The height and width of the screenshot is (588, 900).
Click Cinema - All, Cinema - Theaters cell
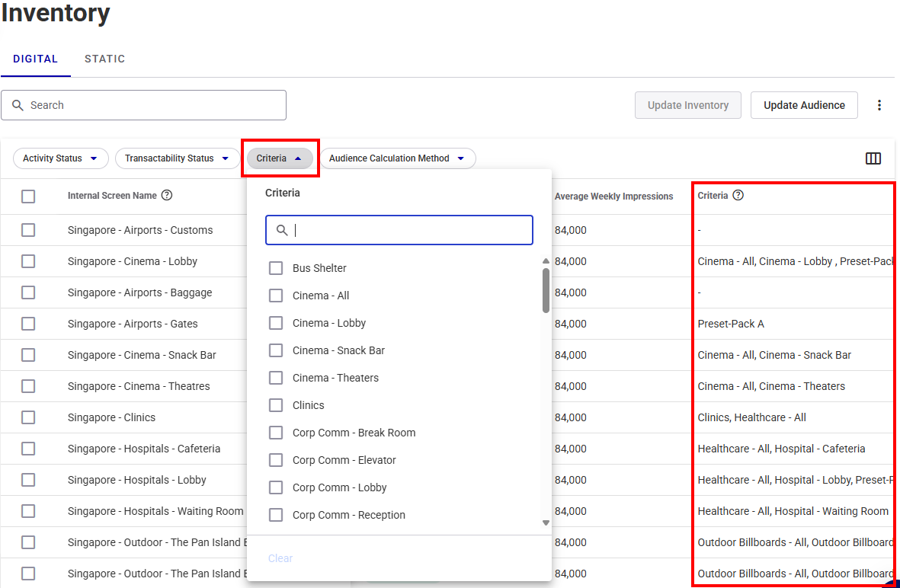[x=771, y=386]
